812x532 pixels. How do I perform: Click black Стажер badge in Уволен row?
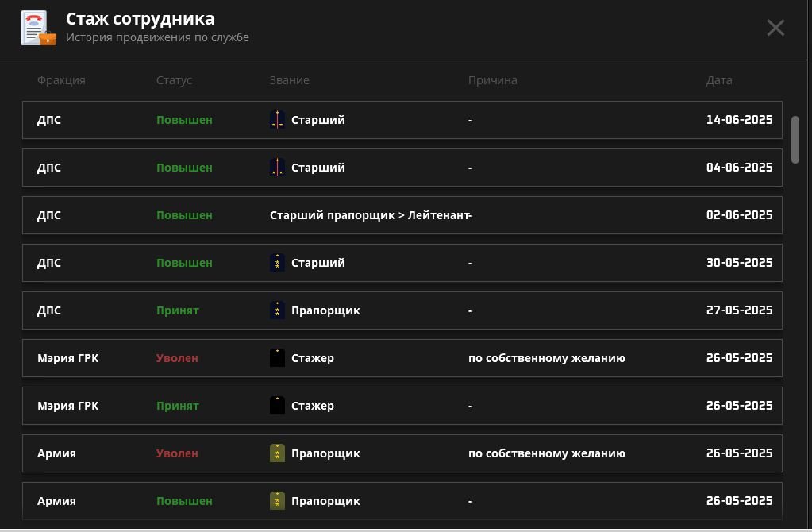pos(277,358)
